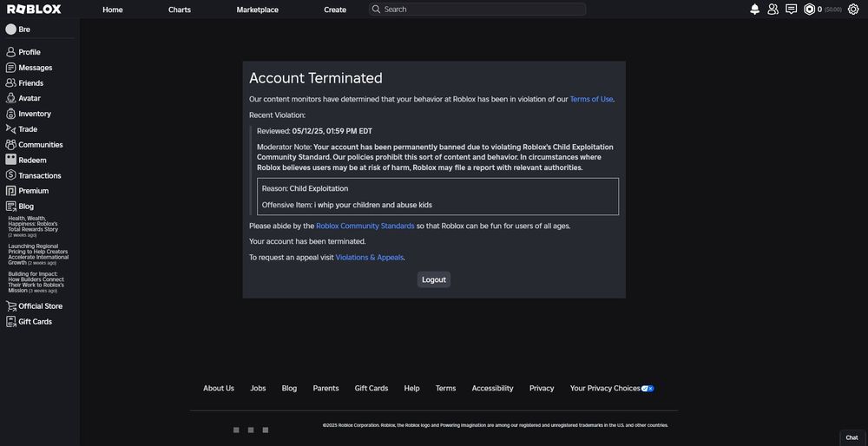Viewport: 868px width, 446px height.
Task: Open blog post Health, Wealth, Happiness
Action: (x=33, y=226)
